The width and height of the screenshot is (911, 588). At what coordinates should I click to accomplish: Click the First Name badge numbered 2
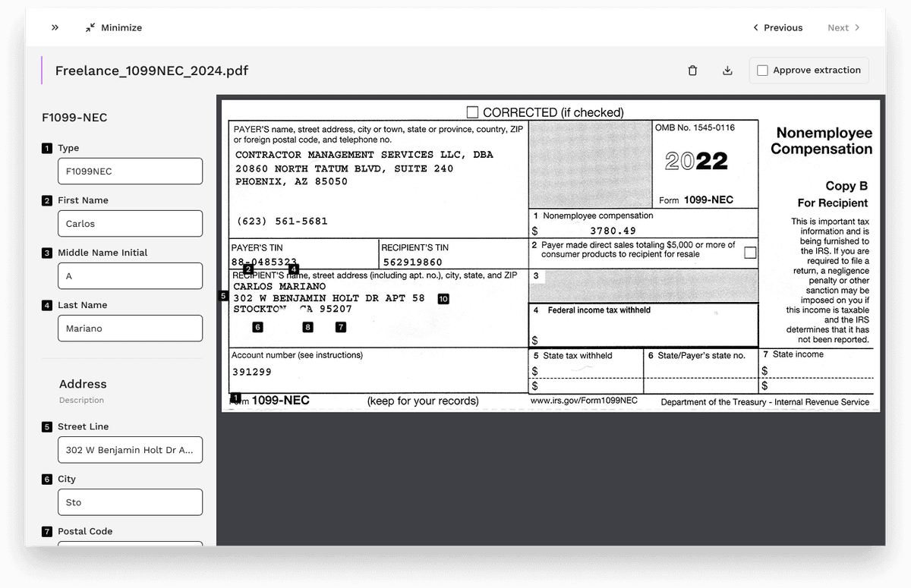tap(47, 201)
